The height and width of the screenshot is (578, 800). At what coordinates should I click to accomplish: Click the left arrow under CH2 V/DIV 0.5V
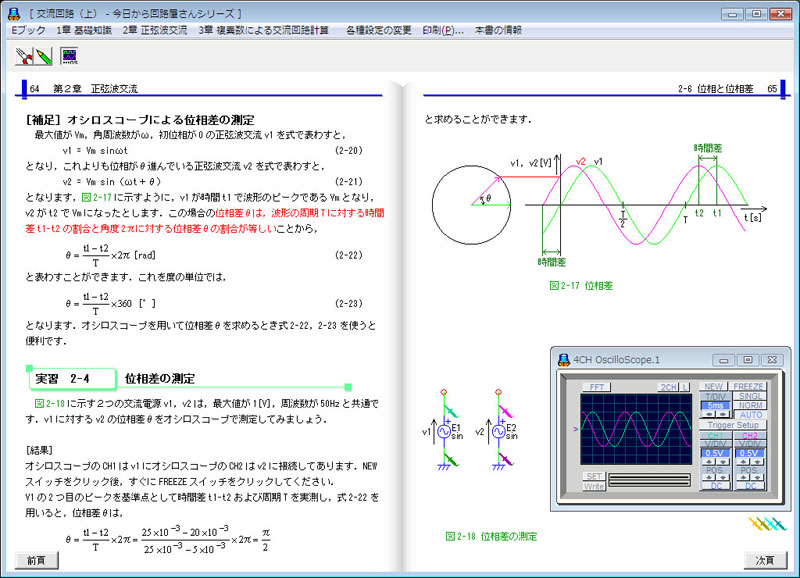coord(743,462)
